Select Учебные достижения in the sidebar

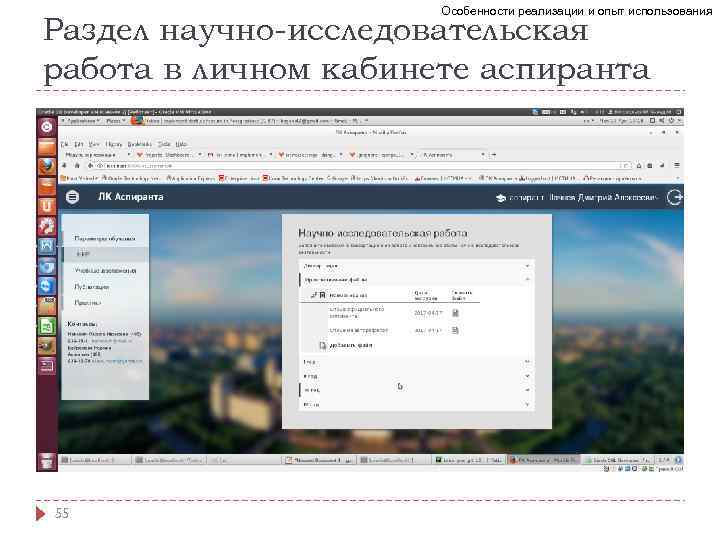(x=105, y=270)
